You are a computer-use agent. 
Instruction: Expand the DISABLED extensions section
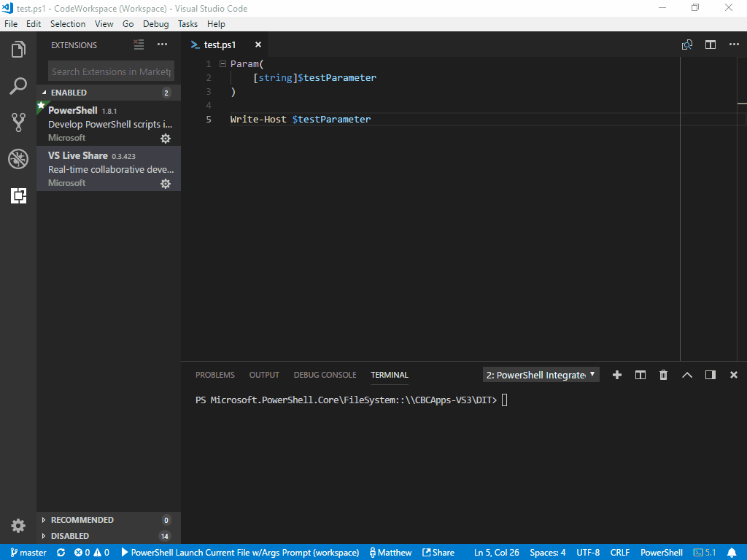109,536
